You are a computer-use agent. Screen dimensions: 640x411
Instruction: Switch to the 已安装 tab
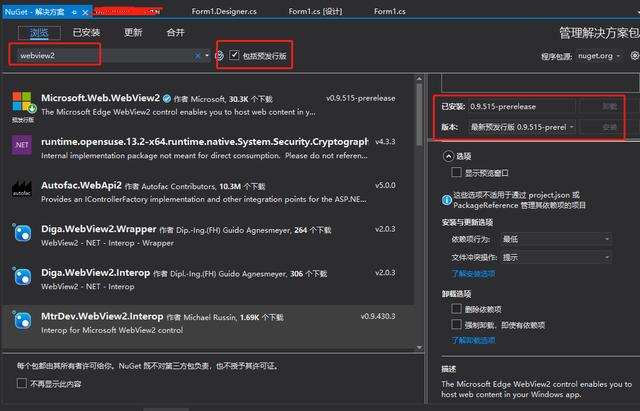tap(86, 33)
